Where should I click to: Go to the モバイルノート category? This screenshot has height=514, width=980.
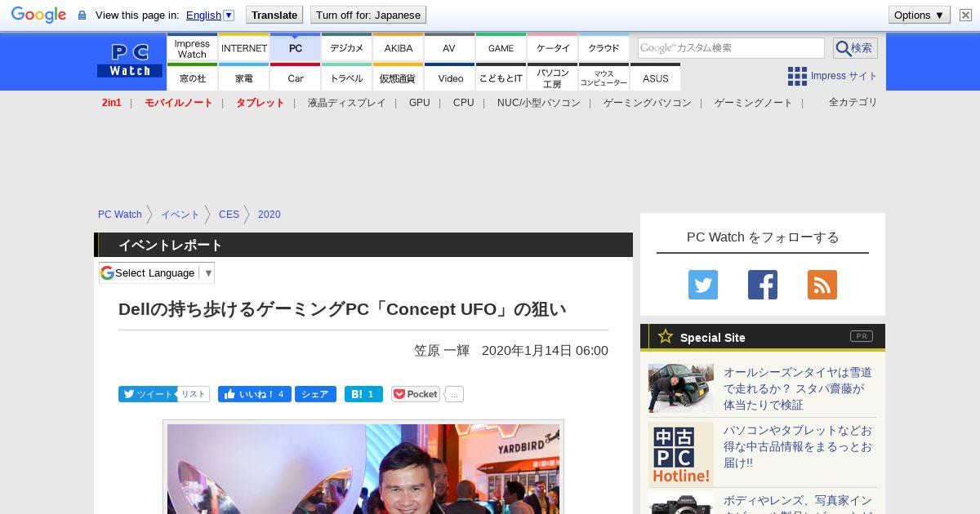179,103
